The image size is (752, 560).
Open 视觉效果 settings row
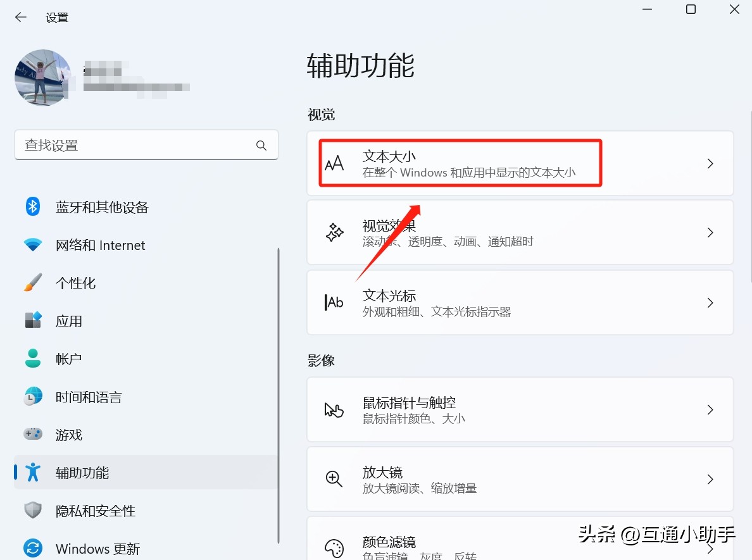click(x=520, y=232)
